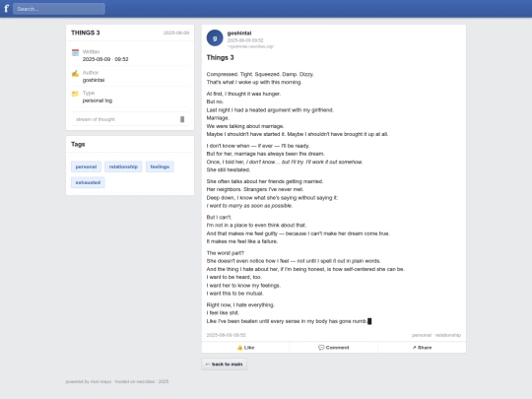The image size is (532, 399).
Task: Click the Things 3 post title
Action: coord(221,58)
